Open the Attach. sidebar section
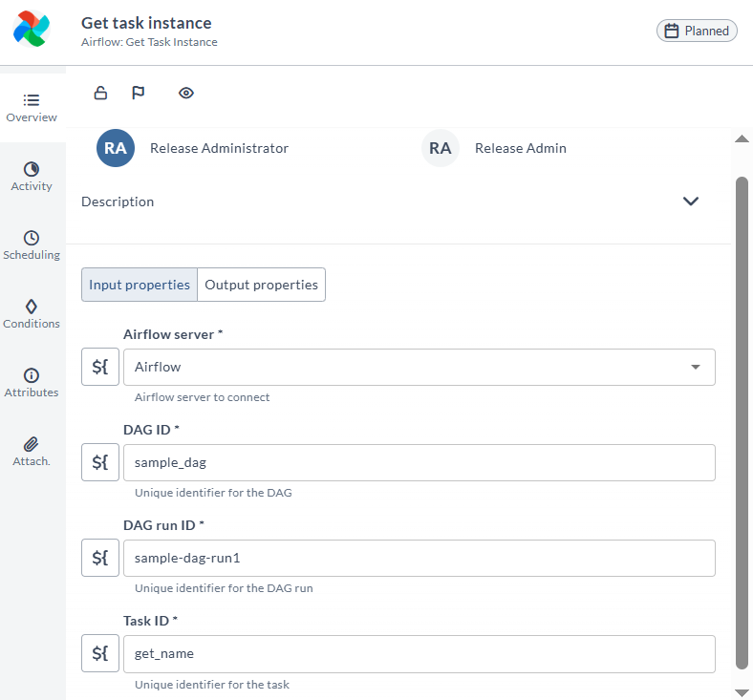 click(x=32, y=452)
